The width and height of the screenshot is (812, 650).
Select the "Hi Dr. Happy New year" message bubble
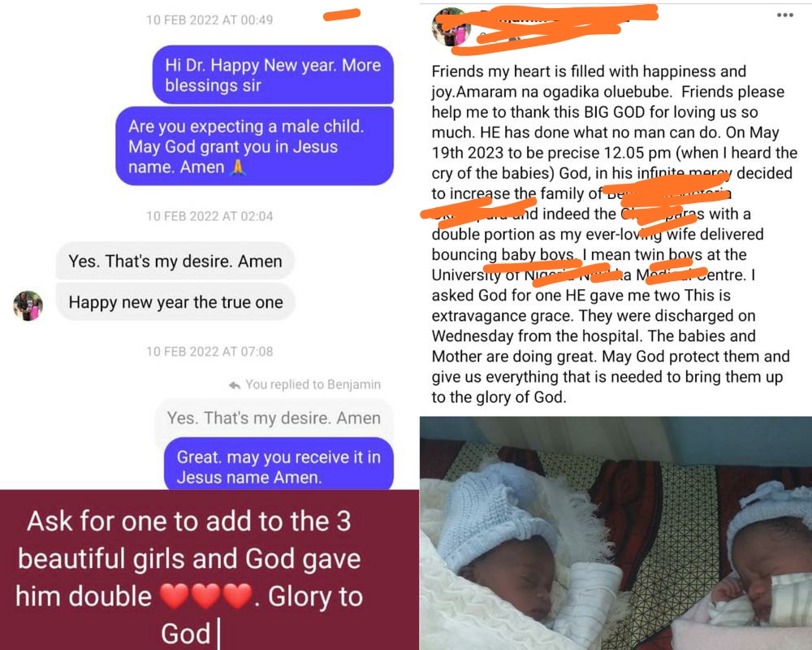click(273, 75)
